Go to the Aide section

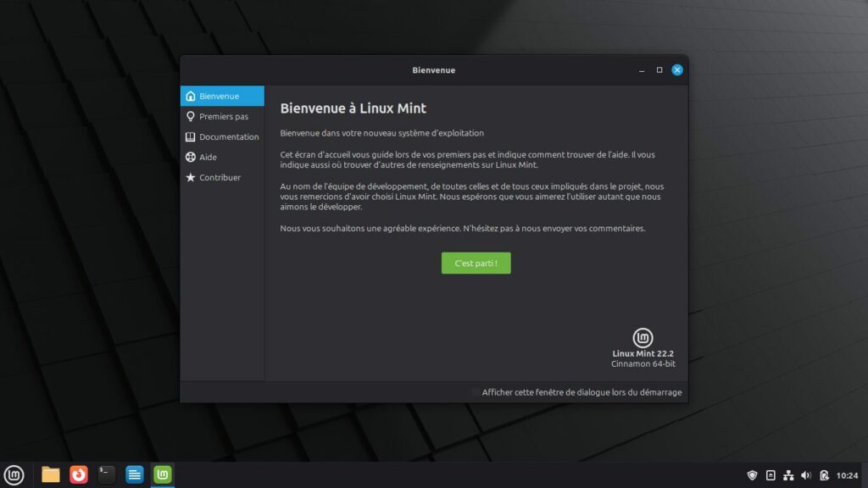(x=223, y=157)
